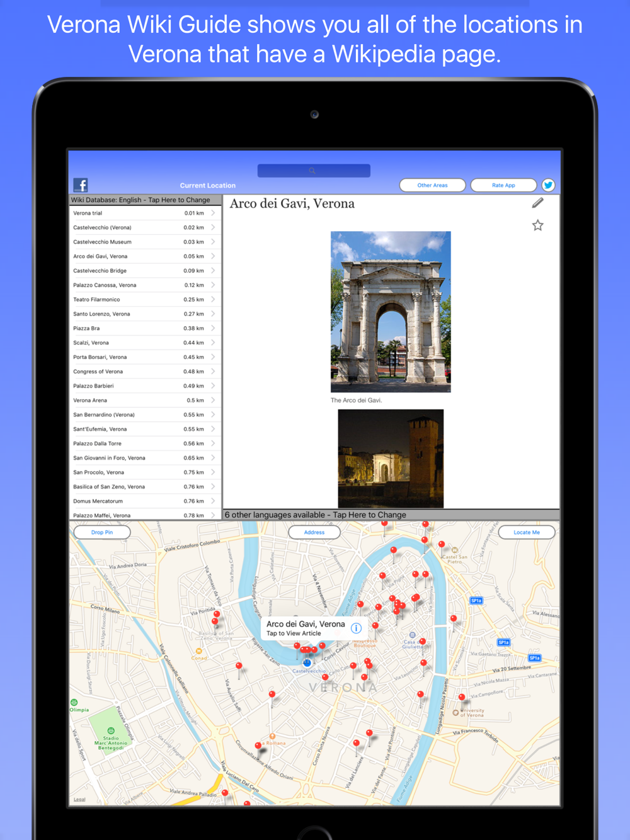The height and width of the screenshot is (840, 630).
Task: Select Arco dei Gavi, Verona in the list
Action: click(145, 256)
